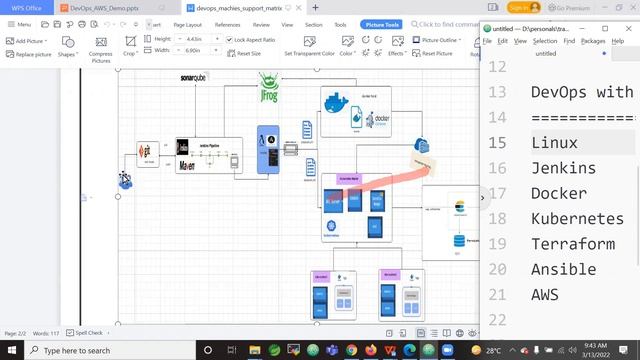Image resolution: width=640 pixels, height=360 pixels.
Task: Open the Selection menu in Atom window
Action: pos(545,41)
